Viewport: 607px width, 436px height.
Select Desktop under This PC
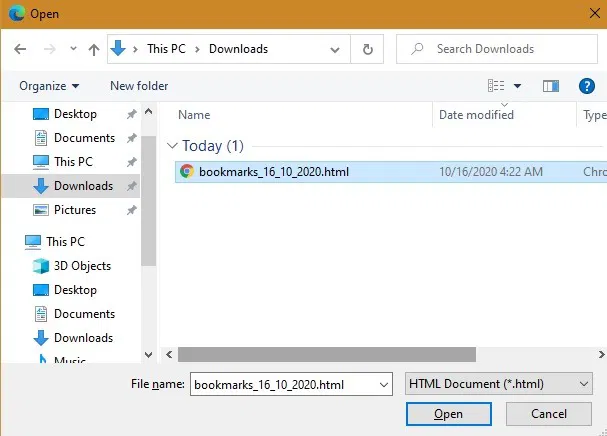tap(64, 290)
